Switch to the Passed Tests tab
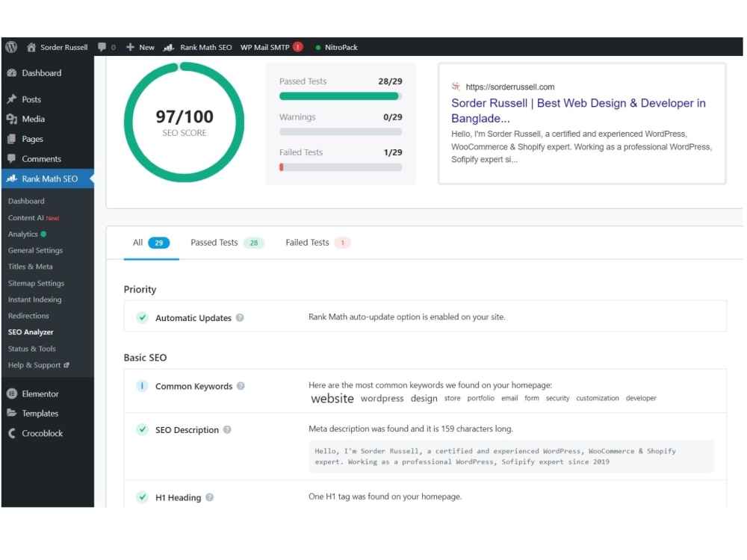Viewport: 747px width, 560px height. point(227,243)
